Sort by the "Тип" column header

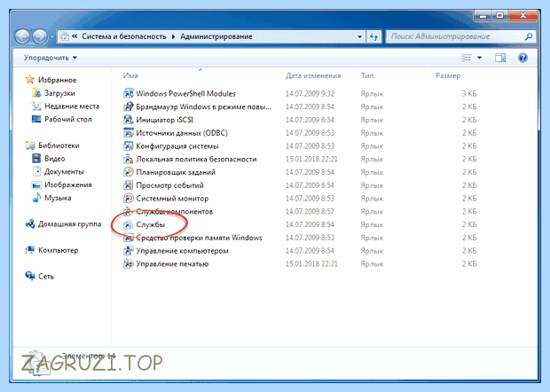click(x=367, y=75)
